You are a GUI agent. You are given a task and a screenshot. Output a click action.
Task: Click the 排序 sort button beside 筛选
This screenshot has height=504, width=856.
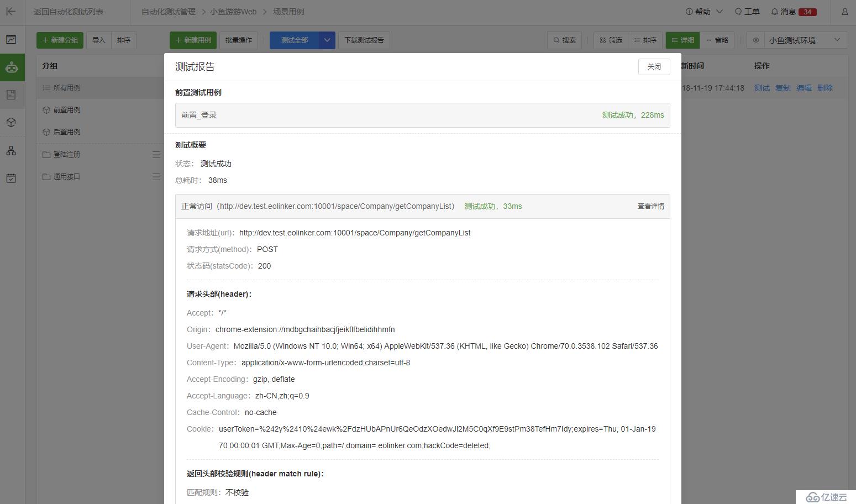point(645,40)
